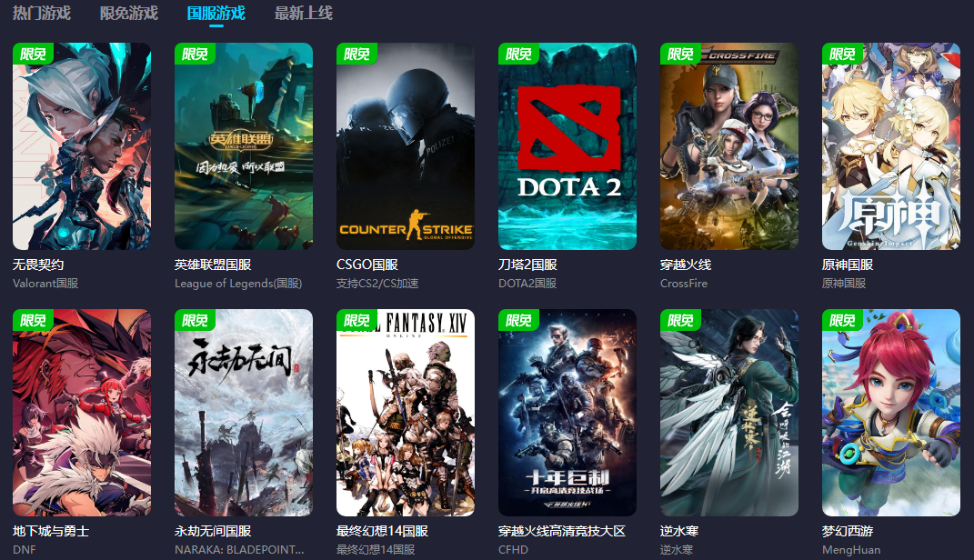Viewport: 974px width, 560px height.
Task: Open the Final Fantasy XIV cover
Action: click(406, 413)
